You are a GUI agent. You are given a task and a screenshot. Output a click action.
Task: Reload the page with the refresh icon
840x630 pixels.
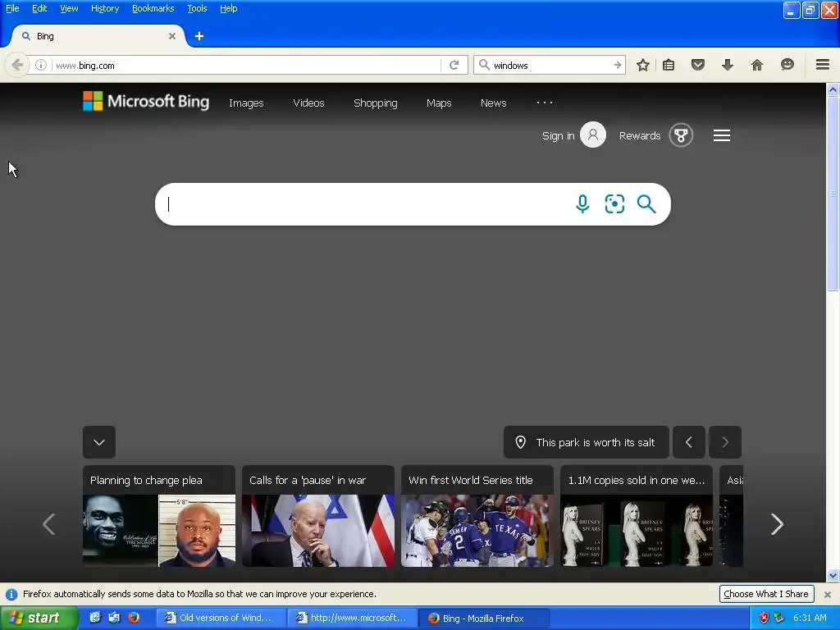tap(454, 66)
